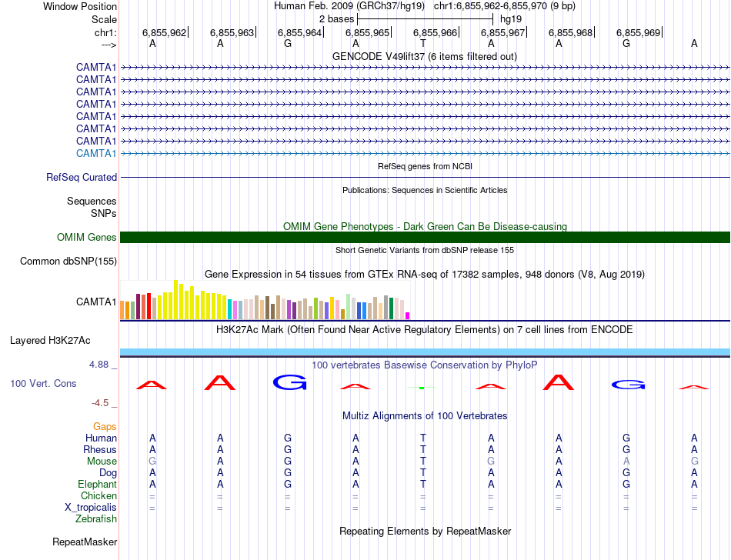Click the dark green OMIM gene bar
The height and width of the screenshot is (560, 731).
pos(425,237)
